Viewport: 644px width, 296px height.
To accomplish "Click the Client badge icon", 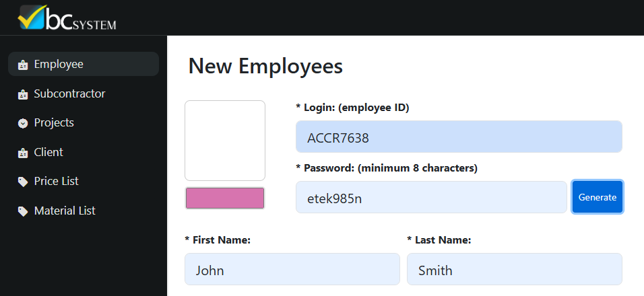I will [23, 153].
